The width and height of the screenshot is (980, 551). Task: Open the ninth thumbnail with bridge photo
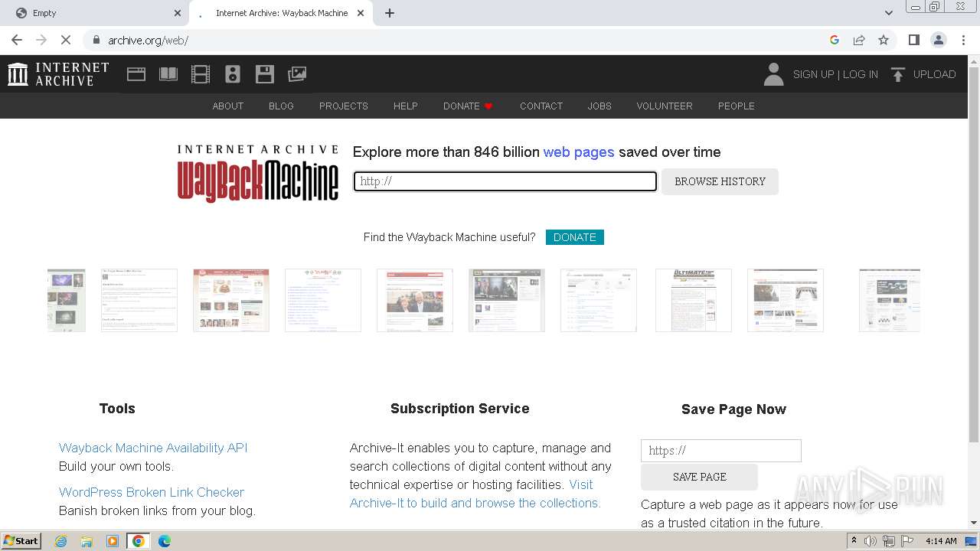pos(786,300)
